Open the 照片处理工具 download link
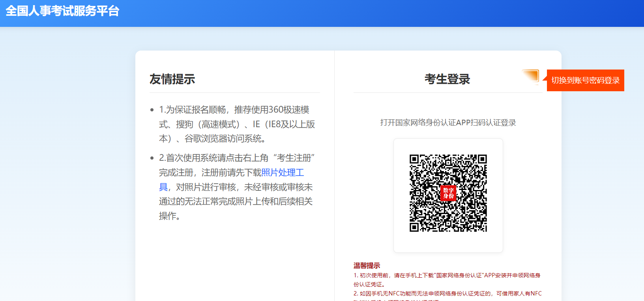644x301 pixels. point(282,173)
